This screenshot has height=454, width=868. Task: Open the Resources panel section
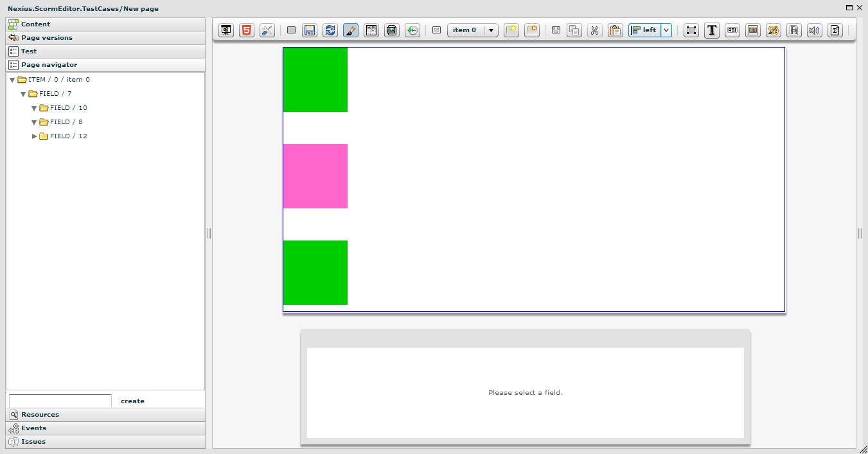click(40, 415)
